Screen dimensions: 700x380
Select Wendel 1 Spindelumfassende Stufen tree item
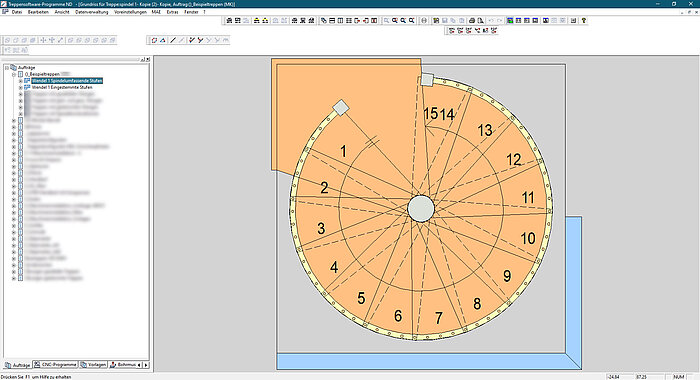(67, 81)
